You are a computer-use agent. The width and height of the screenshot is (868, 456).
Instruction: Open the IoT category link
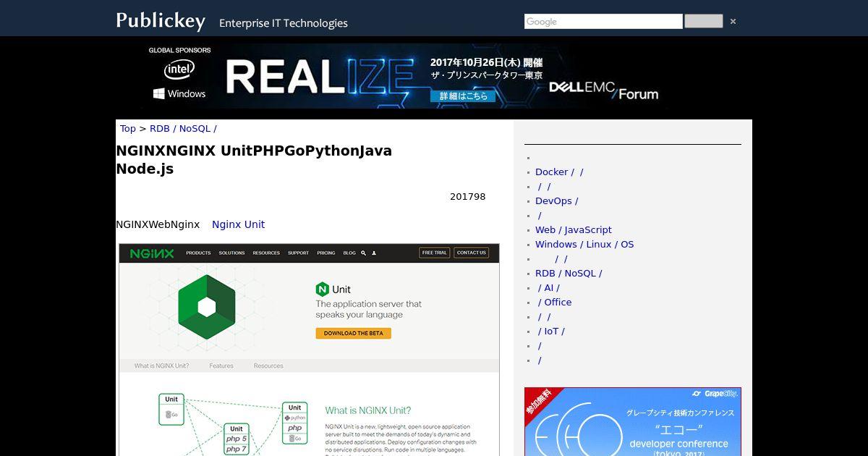(551, 332)
